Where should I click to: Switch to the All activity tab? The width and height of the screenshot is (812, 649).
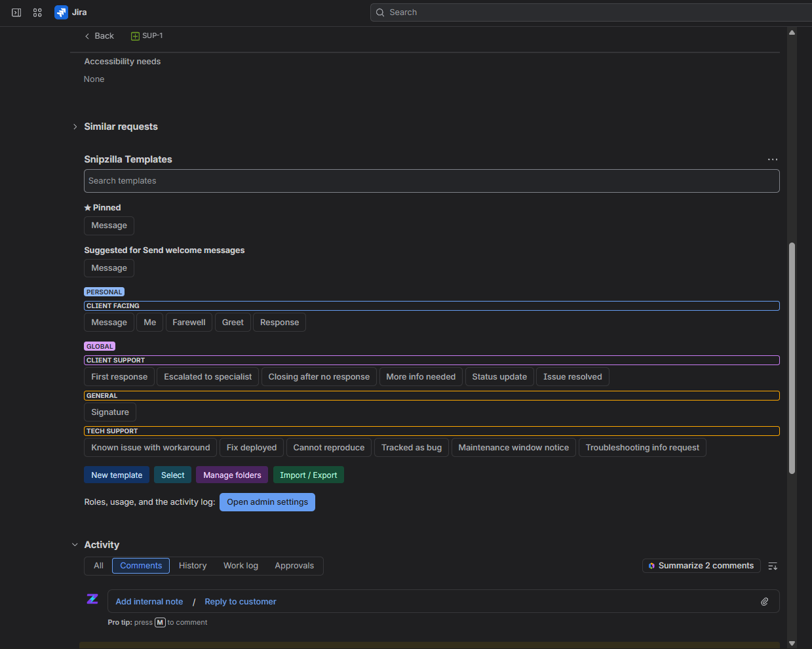click(98, 566)
